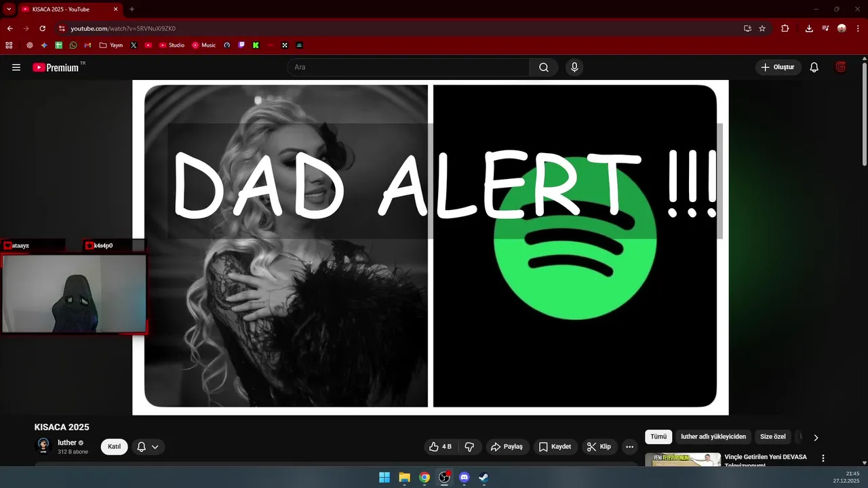The image size is (868, 488).
Task: Switch to KISACA 2025 - YouTube tab
Action: click(x=69, y=9)
